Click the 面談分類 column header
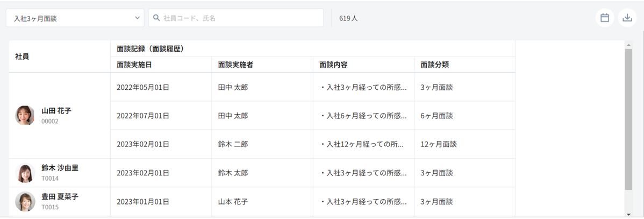The image size is (644, 219). pos(435,65)
